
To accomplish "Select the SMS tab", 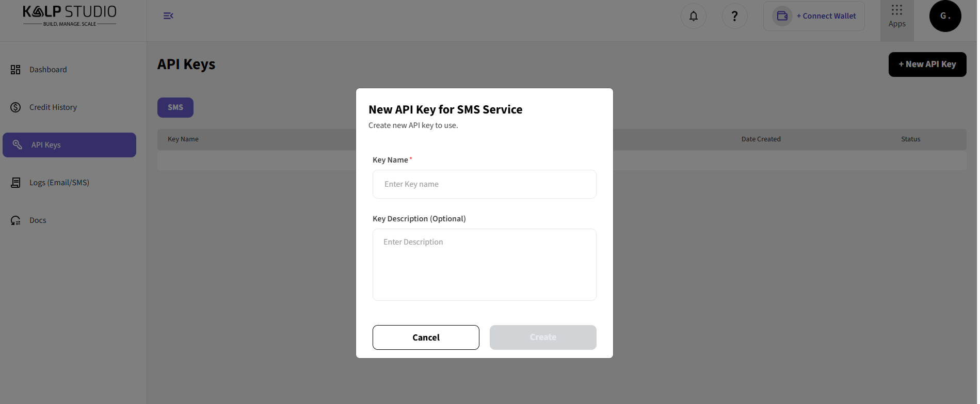I will pyautogui.click(x=175, y=107).
